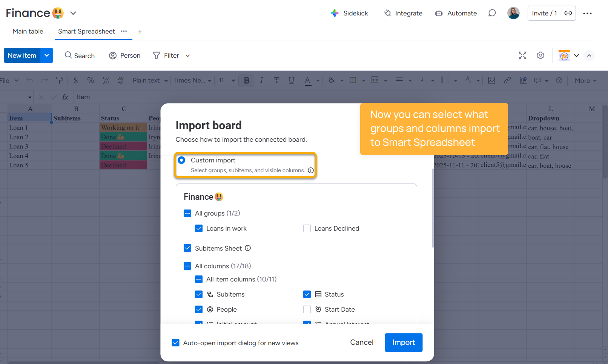Add a new view with plus tab
This screenshot has width=608, height=364.
[x=140, y=32]
